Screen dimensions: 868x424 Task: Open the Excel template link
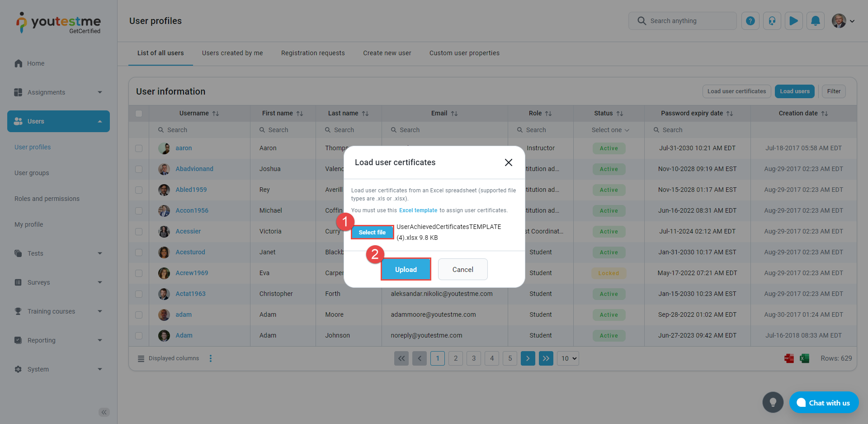[x=418, y=210]
